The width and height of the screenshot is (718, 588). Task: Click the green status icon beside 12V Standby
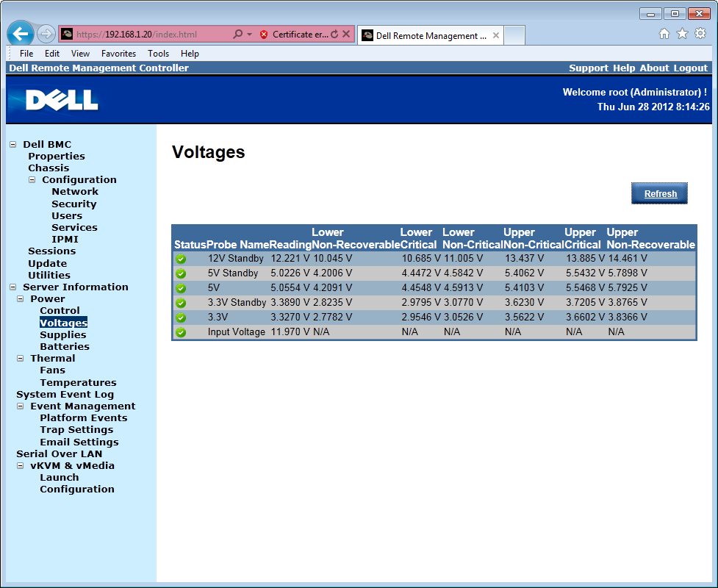[181, 258]
